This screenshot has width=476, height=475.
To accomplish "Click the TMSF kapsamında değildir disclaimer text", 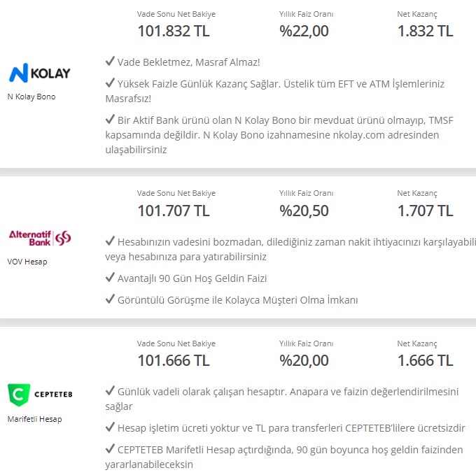I will click(279, 135).
